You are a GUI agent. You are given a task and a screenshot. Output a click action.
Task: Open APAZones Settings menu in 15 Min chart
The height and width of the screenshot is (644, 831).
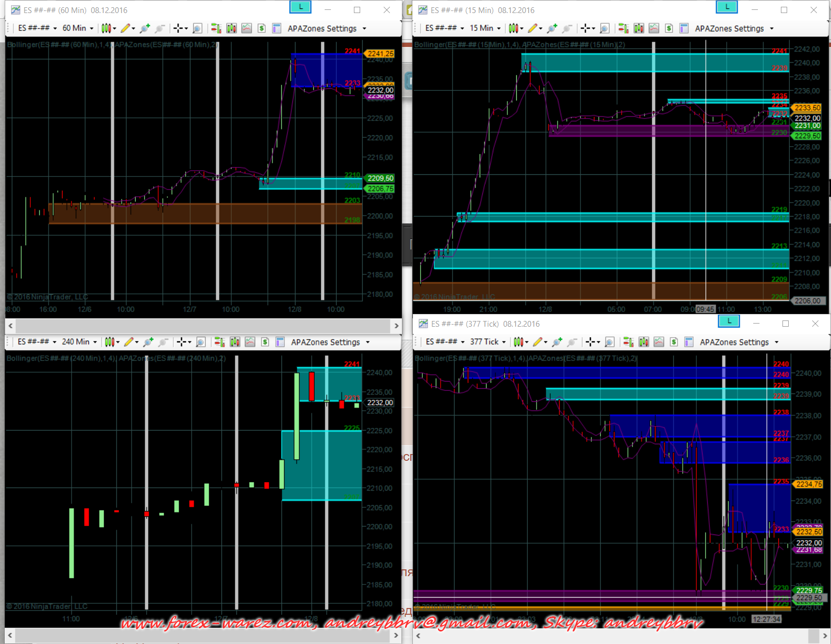point(734,28)
